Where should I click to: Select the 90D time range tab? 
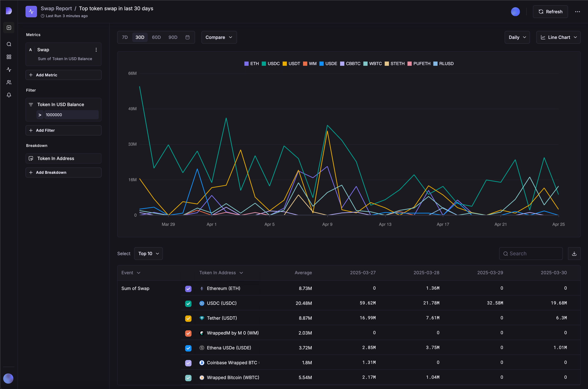click(x=173, y=37)
